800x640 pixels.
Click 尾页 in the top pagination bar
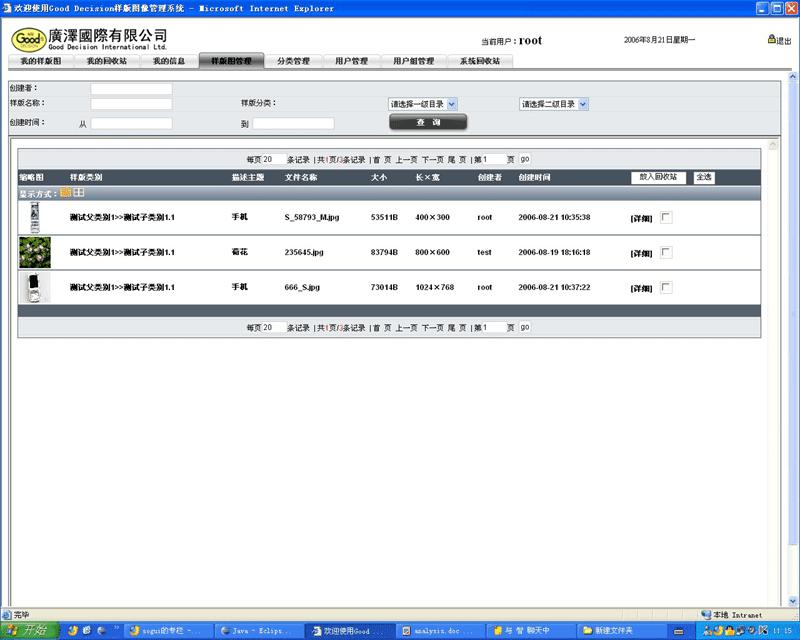coord(457,160)
